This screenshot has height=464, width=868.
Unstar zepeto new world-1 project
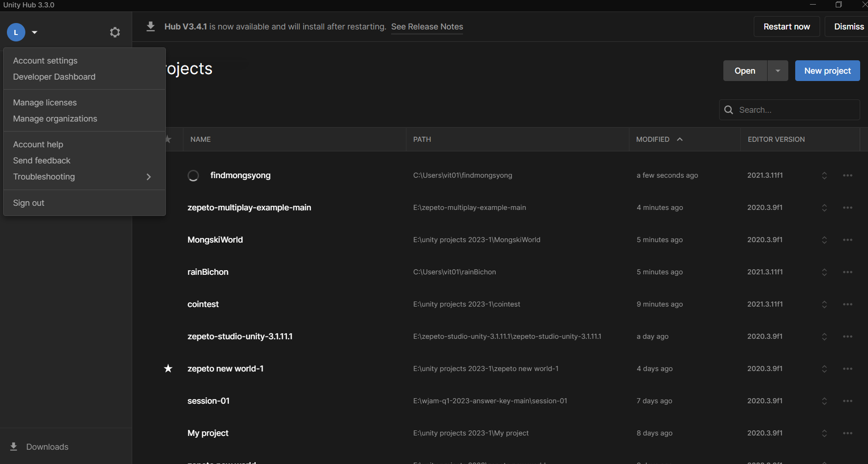(168, 368)
